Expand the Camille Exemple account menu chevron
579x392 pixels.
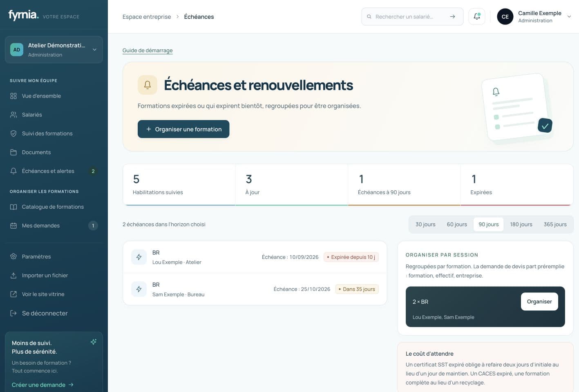coord(569,17)
